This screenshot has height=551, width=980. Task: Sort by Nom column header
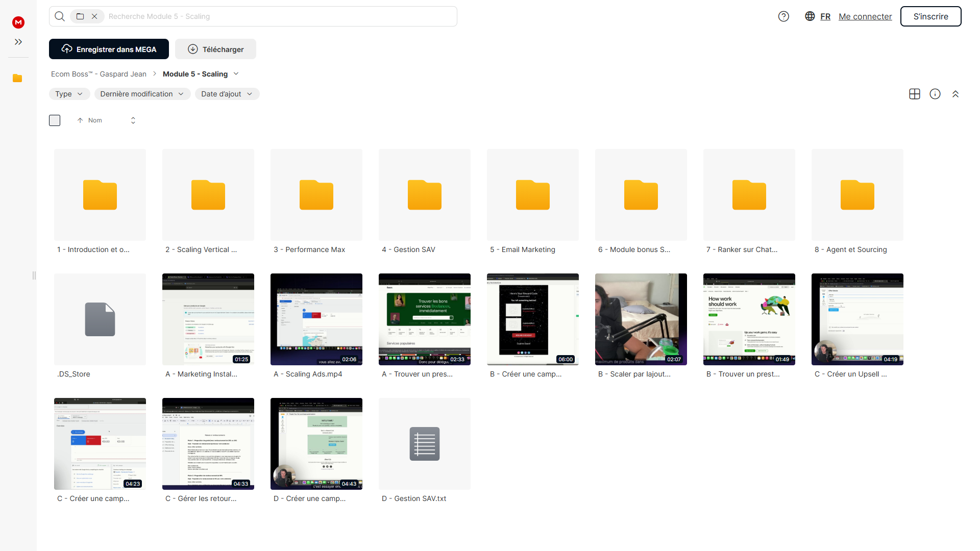(x=95, y=120)
